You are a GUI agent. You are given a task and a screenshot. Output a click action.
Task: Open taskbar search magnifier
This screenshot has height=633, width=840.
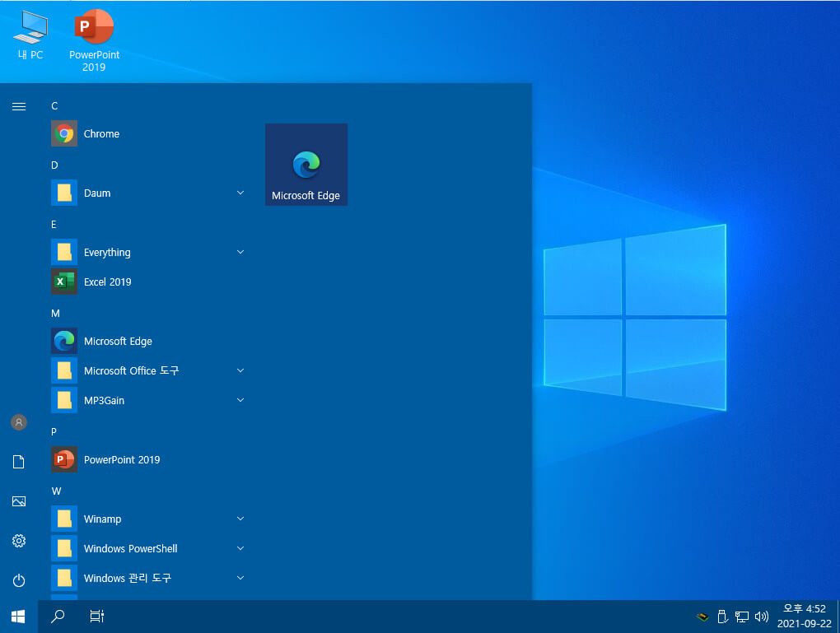58,617
